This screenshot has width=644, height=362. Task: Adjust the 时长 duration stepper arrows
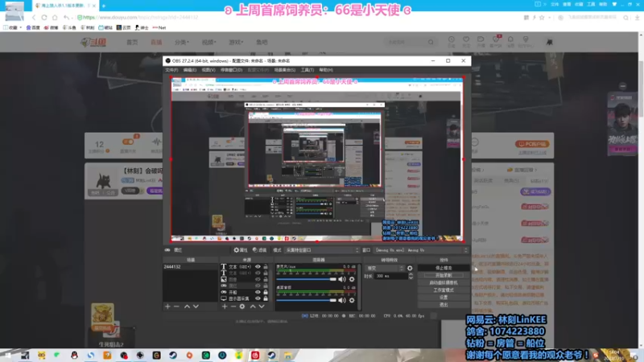[x=411, y=276]
